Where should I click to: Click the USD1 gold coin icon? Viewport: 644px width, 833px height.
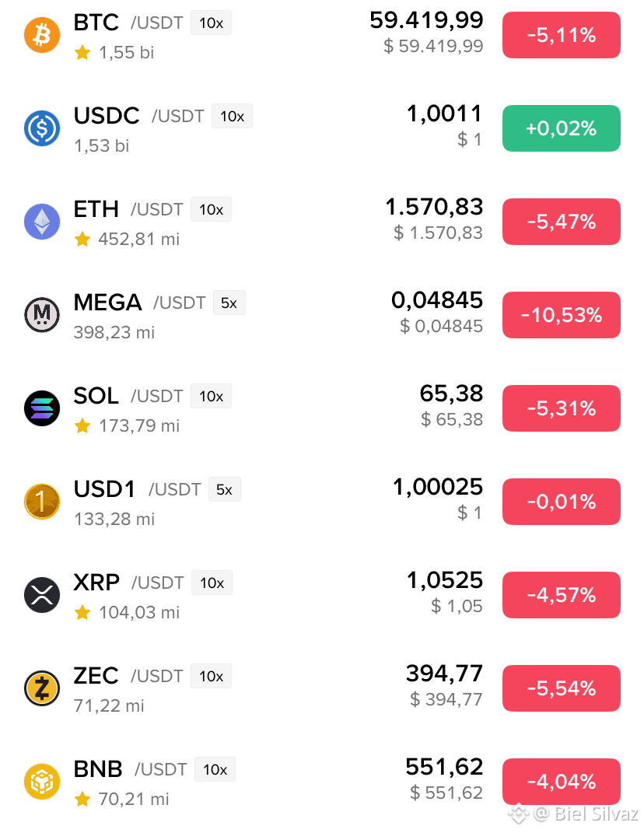point(42,502)
